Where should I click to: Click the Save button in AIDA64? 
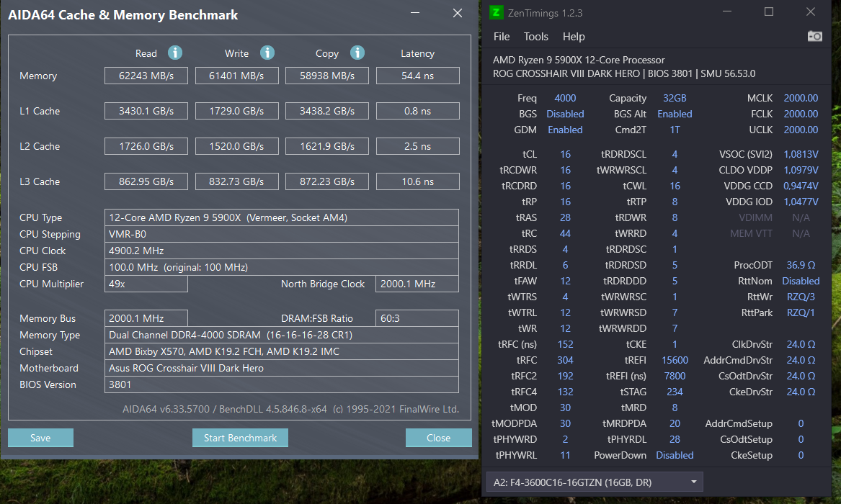[40, 438]
